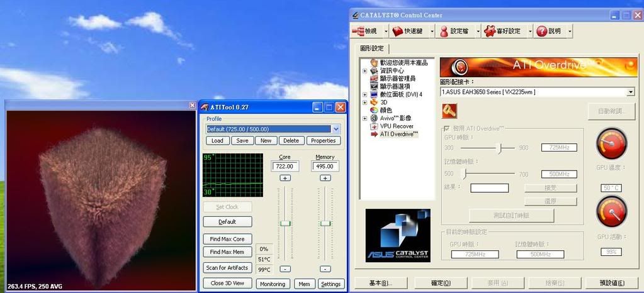Screen dimensions: 644x293
Task: Click the Memory 495.00 input field
Action: point(325,167)
